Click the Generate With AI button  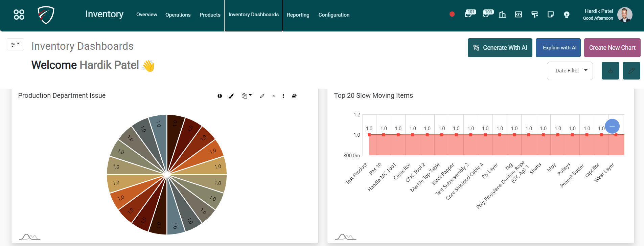(500, 48)
